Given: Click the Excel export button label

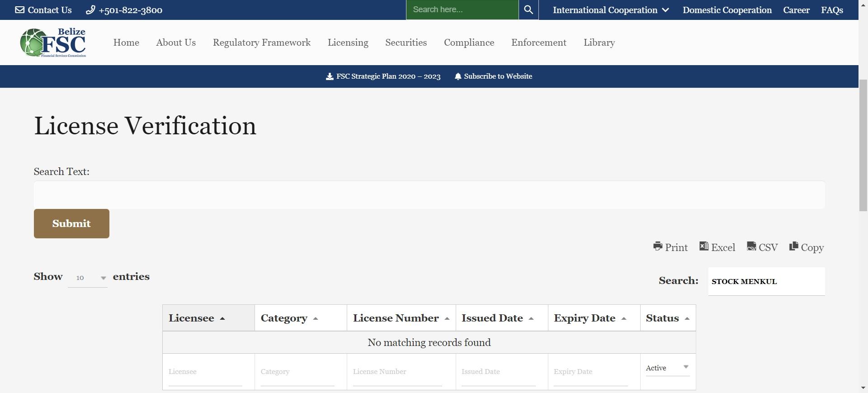Looking at the screenshot, I should tap(723, 247).
